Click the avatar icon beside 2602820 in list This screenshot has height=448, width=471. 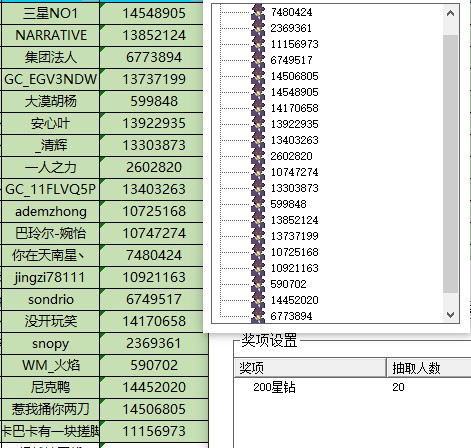[258, 156]
